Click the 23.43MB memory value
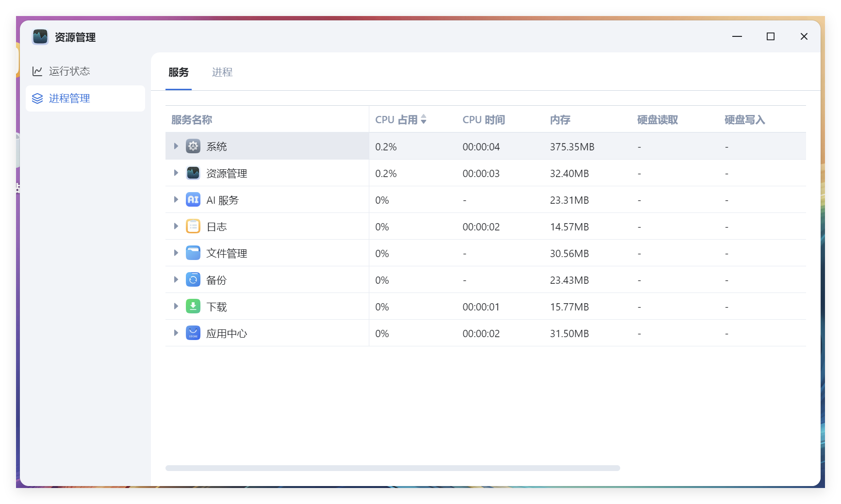This screenshot has width=841, height=504. (569, 280)
